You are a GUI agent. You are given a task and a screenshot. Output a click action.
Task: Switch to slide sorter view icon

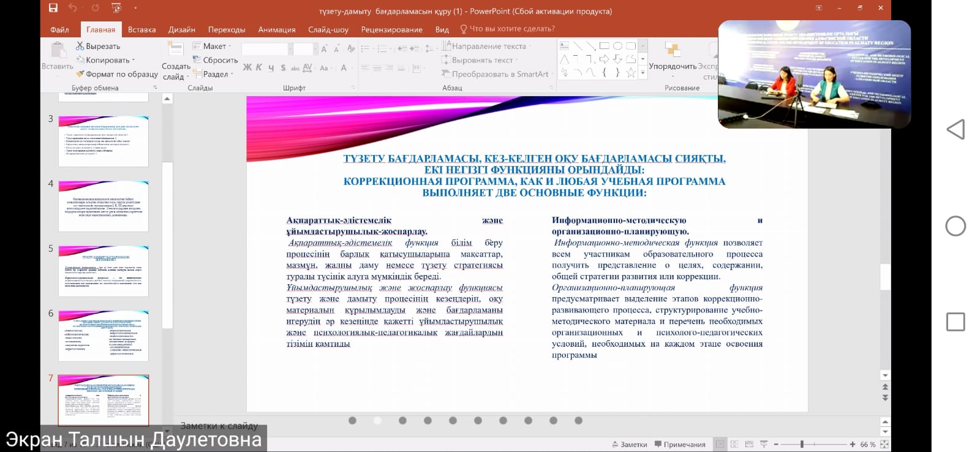(x=734, y=444)
